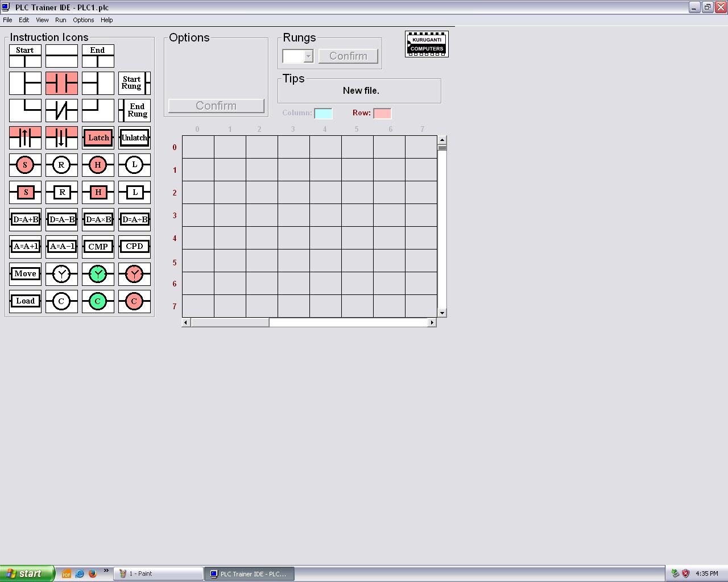Select the Start instruction icon
The width and height of the screenshot is (728, 582).
(x=25, y=56)
